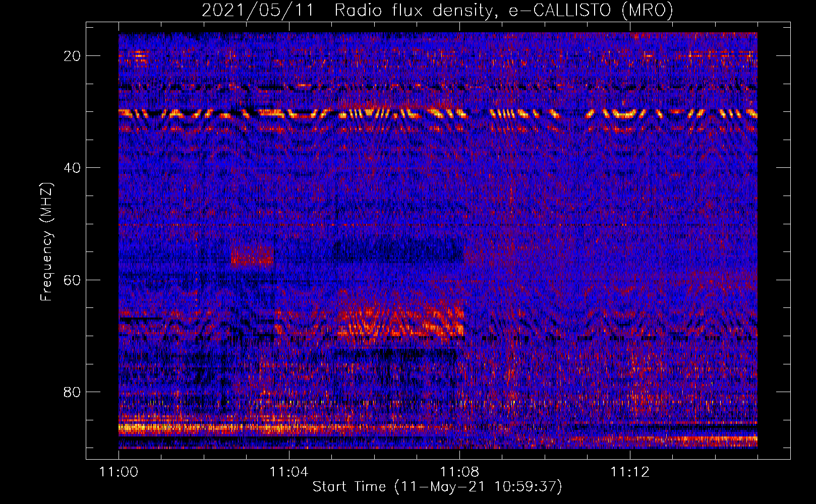816x504 pixels.
Task: Click the '80' frequency tick label
Action: coord(72,392)
